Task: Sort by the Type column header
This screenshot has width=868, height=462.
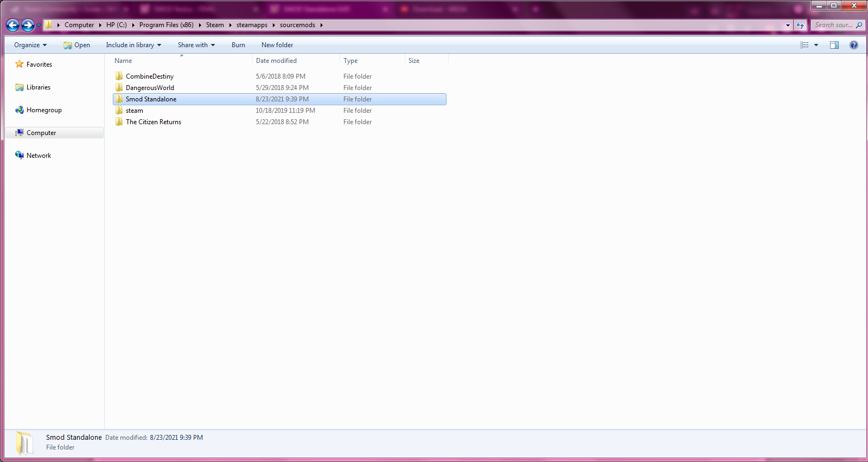Action: (x=372, y=61)
